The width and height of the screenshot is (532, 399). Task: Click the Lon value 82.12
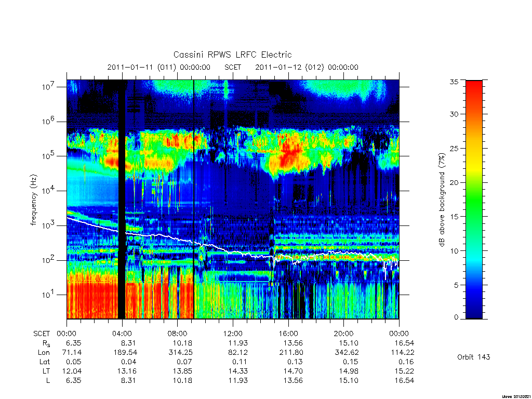pos(238,353)
